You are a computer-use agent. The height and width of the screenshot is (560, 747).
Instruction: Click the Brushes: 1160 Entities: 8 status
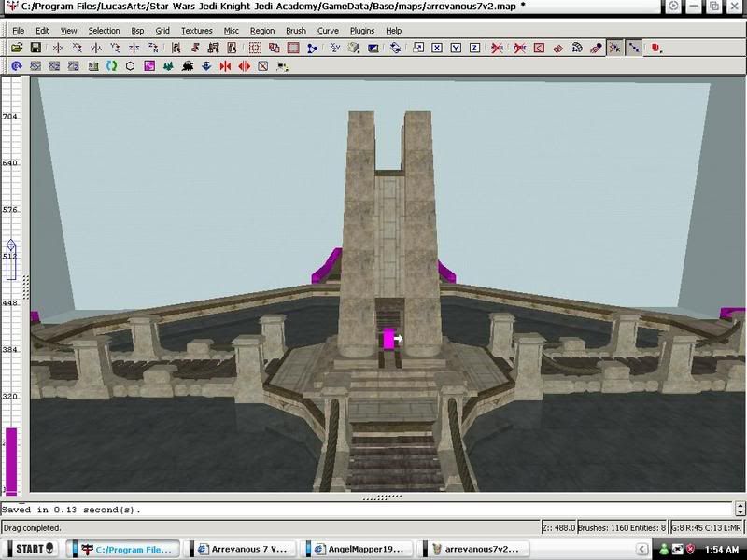pos(621,527)
